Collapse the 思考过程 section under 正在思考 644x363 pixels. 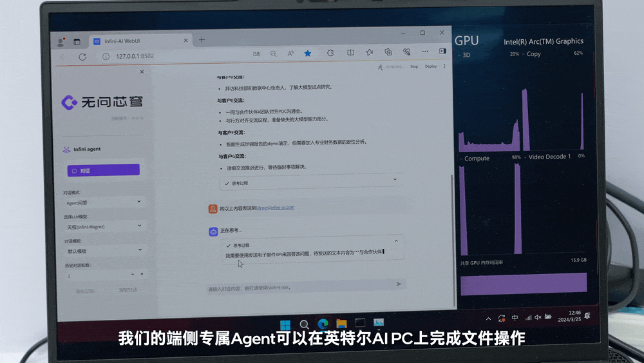[395, 242]
